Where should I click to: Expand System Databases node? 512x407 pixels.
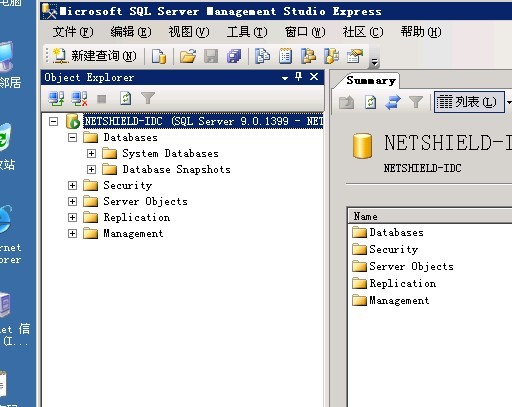(x=91, y=153)
